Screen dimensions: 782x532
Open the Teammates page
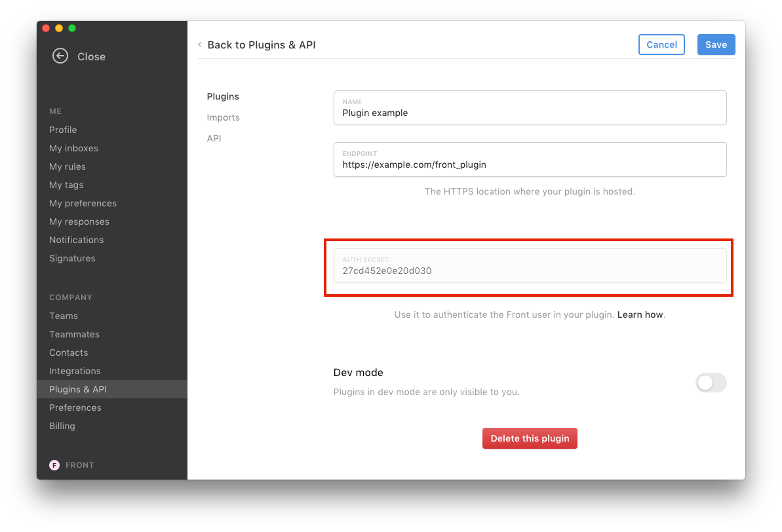[74, 335]
